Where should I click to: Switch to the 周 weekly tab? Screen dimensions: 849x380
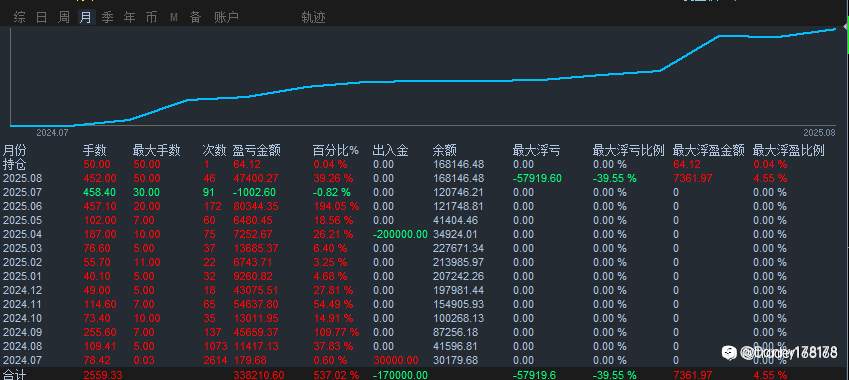point(63,17)
